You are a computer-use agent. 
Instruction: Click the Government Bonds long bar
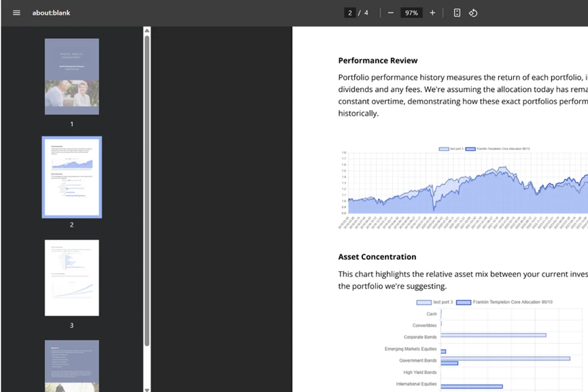point(505,358)
